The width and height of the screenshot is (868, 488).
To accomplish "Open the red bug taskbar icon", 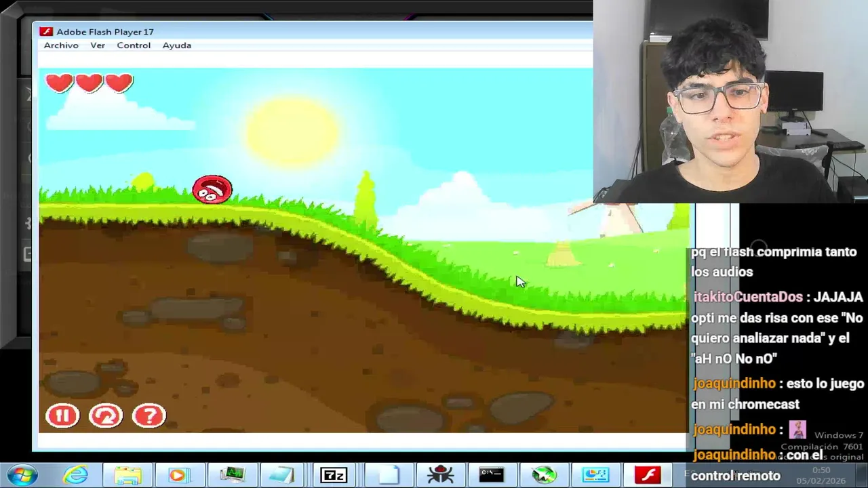I will point(440,475).
